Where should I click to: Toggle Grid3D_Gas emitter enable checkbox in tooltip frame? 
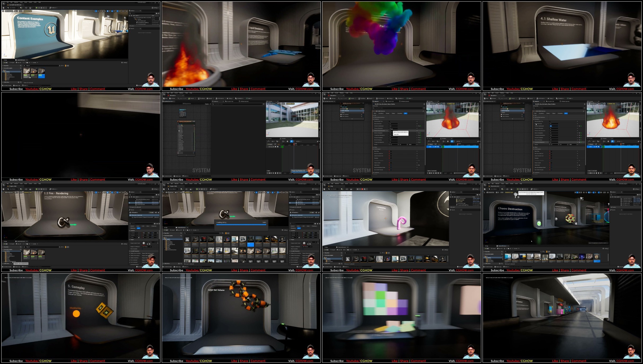tap(374, 104)
